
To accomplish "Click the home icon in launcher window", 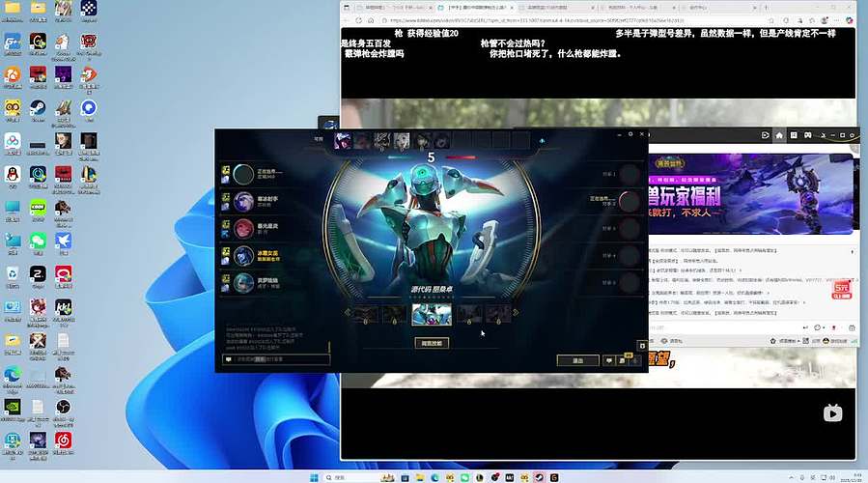I will pos(779,135).
